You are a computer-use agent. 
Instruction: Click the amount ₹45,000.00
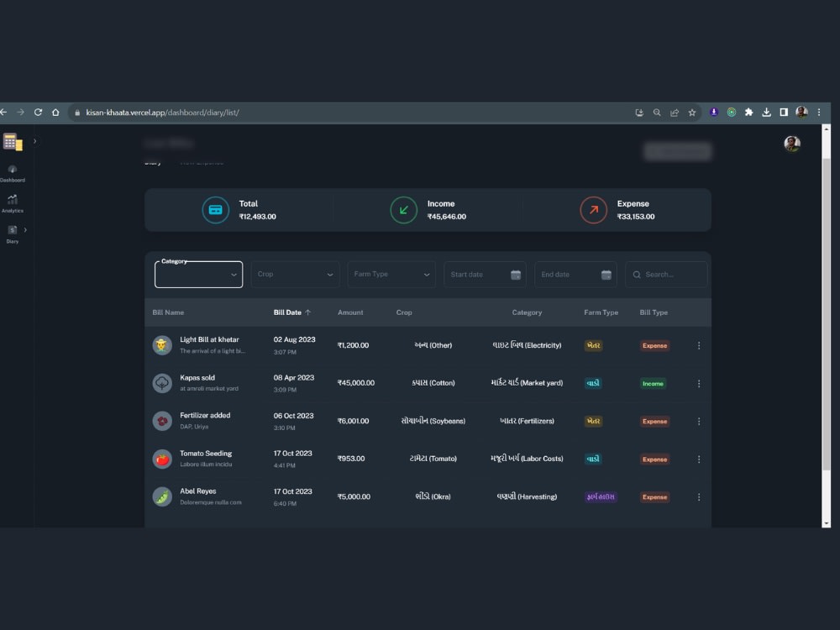[x=355, y=383]
